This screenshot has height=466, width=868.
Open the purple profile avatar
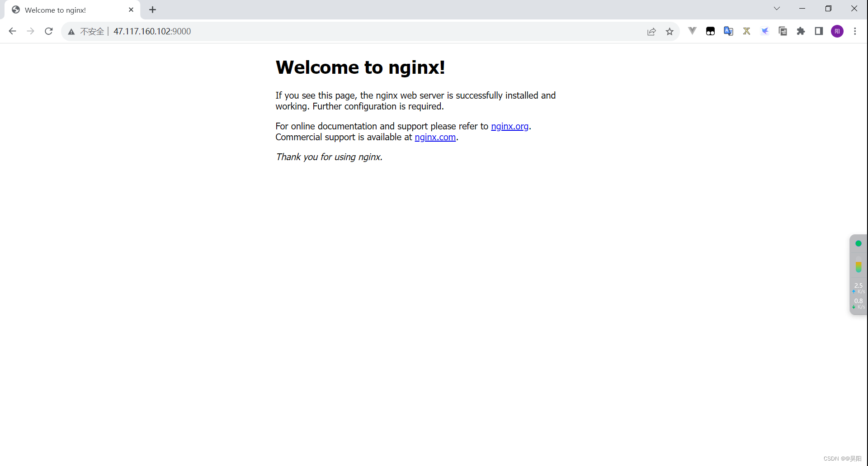837,31
